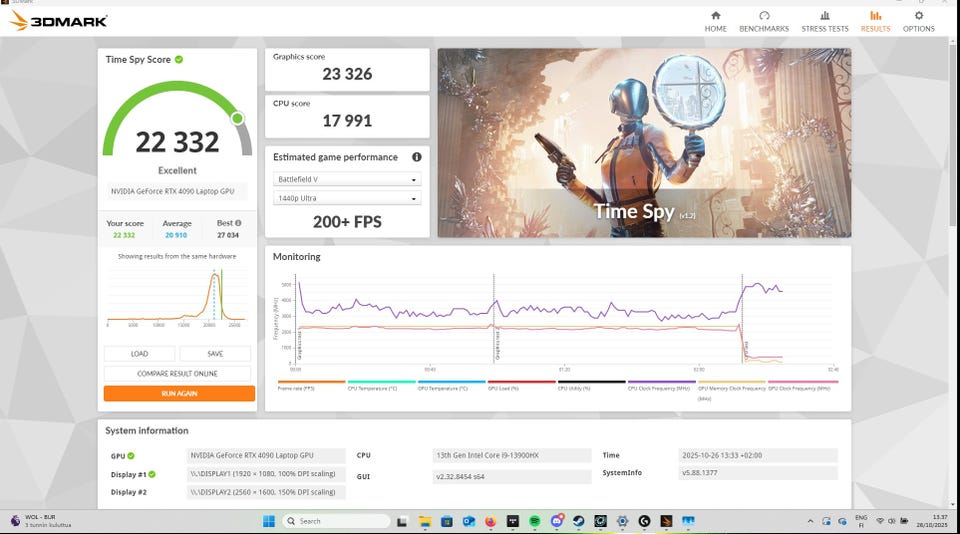
Task: Toggle the pink GPU Clock Frequency legend series
Action: coord(803,385)
